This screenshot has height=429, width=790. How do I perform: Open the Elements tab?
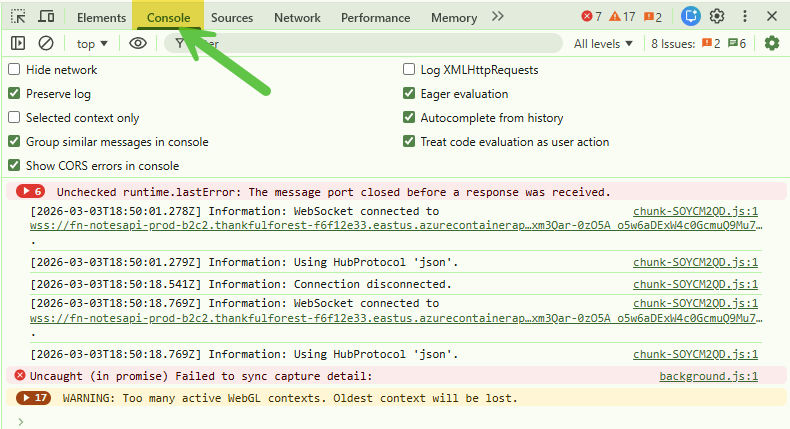101,18
